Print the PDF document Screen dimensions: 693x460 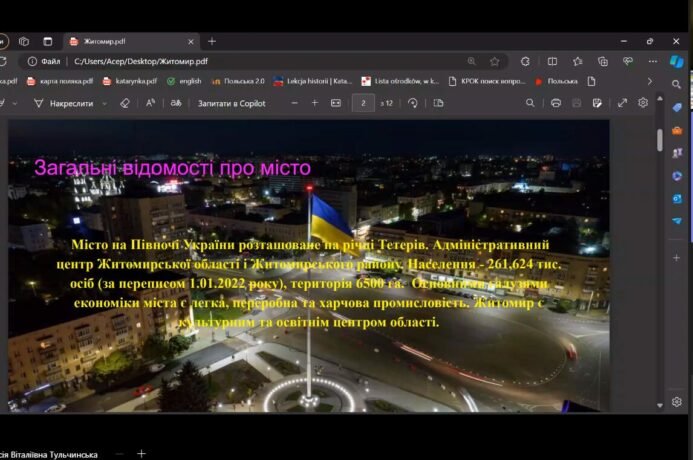point(556,103)
